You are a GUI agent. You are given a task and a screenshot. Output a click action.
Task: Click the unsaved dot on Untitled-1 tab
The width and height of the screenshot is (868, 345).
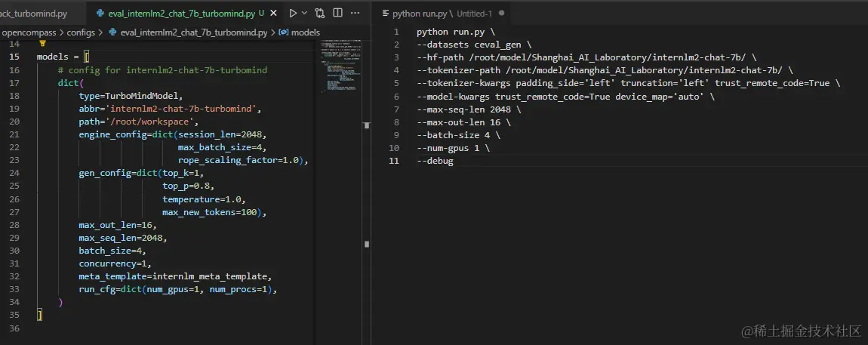[501, 13]
